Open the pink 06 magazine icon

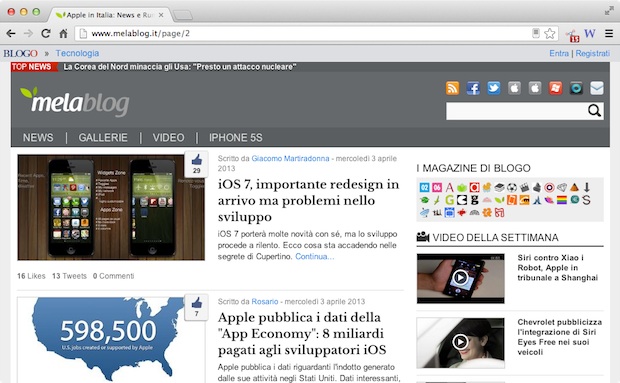pyautogui.click(x=437, y=187)
